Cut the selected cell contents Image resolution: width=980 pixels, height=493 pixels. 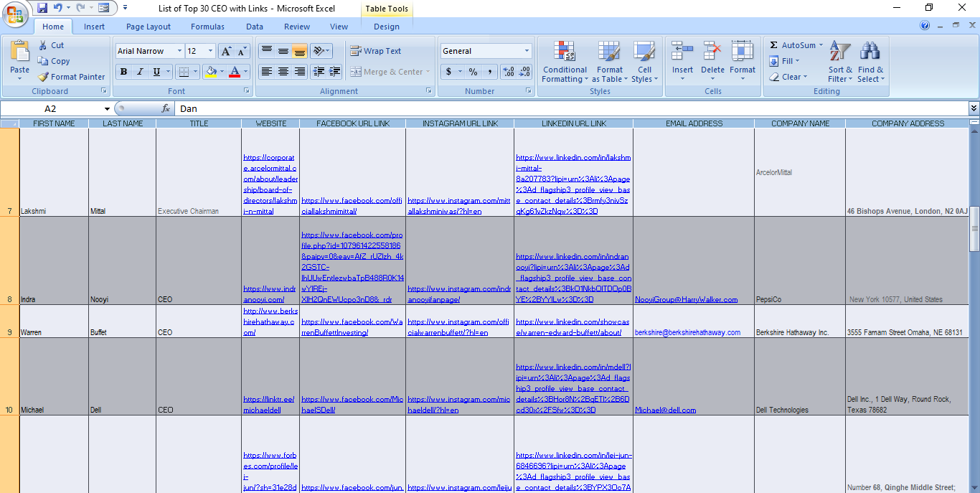[x=51, y=45]
